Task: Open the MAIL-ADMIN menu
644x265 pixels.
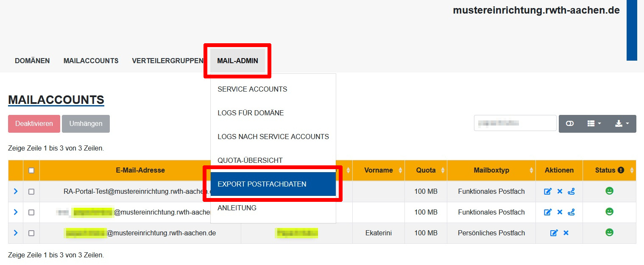Action: [x=237, y=61]
